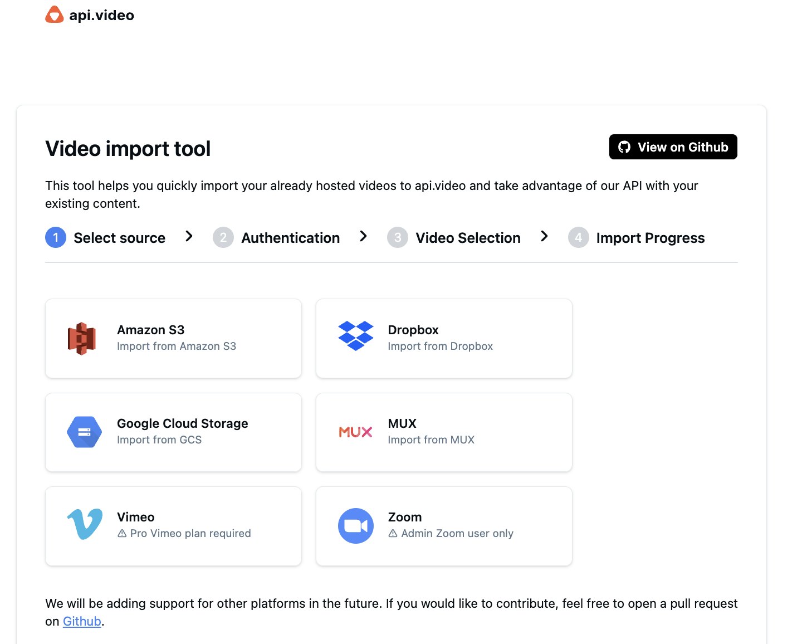The height and width of the screenshot is (644, 812).
Task: Click the Github octocat icon
Action: (x=624, y=147)
